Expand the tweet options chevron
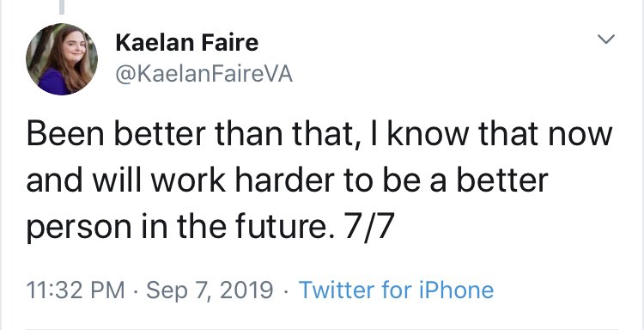644x330 pixels. [606, 39]
